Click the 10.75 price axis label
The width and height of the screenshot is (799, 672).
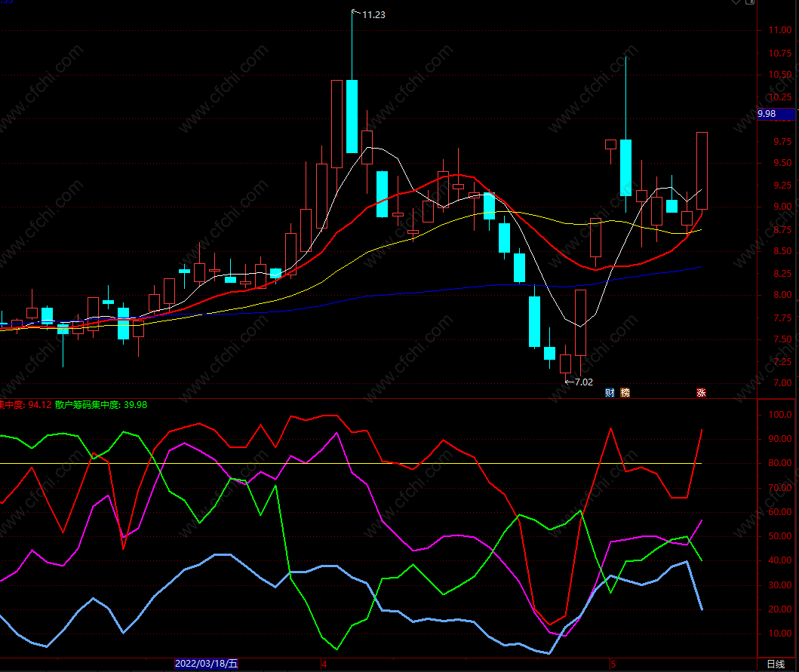coord(780,53)
